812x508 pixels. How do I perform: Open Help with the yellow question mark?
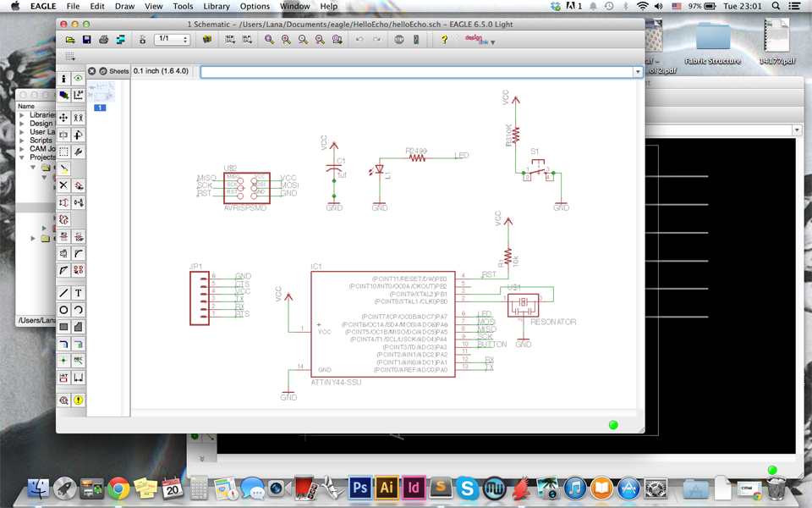click(x=444, y=40)
